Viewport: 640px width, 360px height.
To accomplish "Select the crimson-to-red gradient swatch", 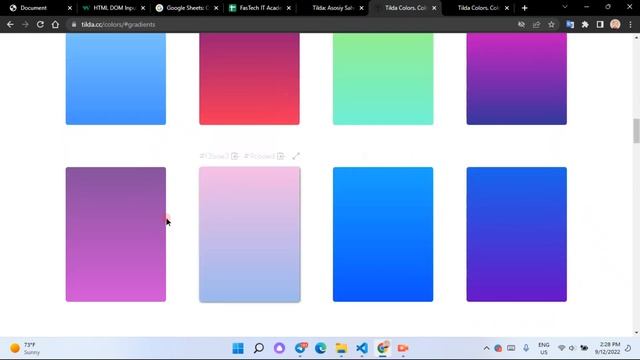I will click(x=249, y=79).
